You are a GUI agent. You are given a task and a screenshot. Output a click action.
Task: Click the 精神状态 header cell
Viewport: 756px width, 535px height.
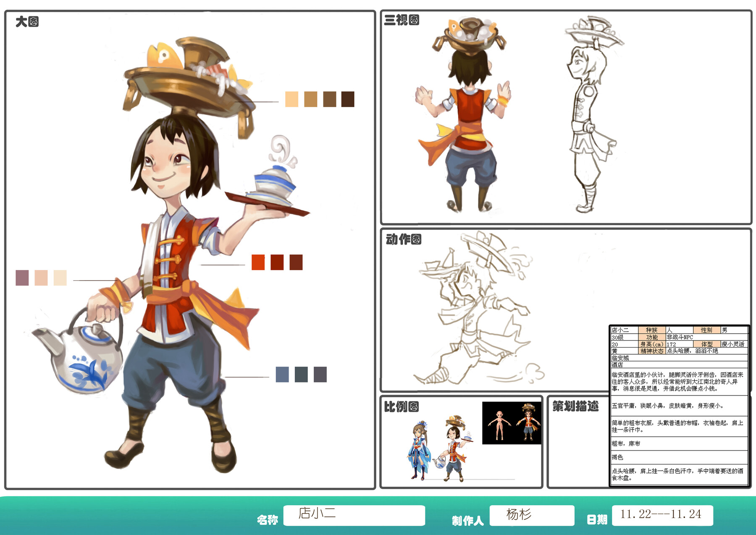[652, 351]
